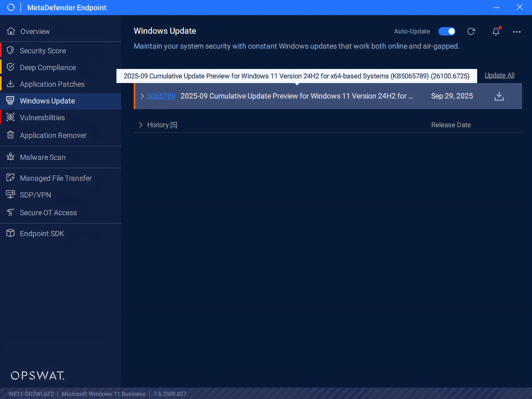Expand the 5065789 update row chevron
This screenshot has height=399, width=532.
(142, 96)
